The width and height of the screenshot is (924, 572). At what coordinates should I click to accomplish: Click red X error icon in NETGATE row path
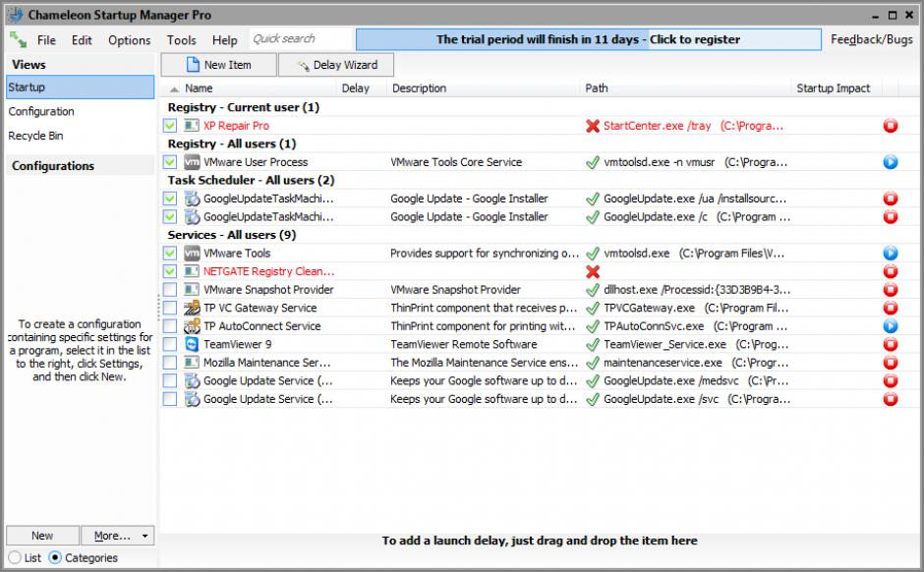[x=592, y=271]
